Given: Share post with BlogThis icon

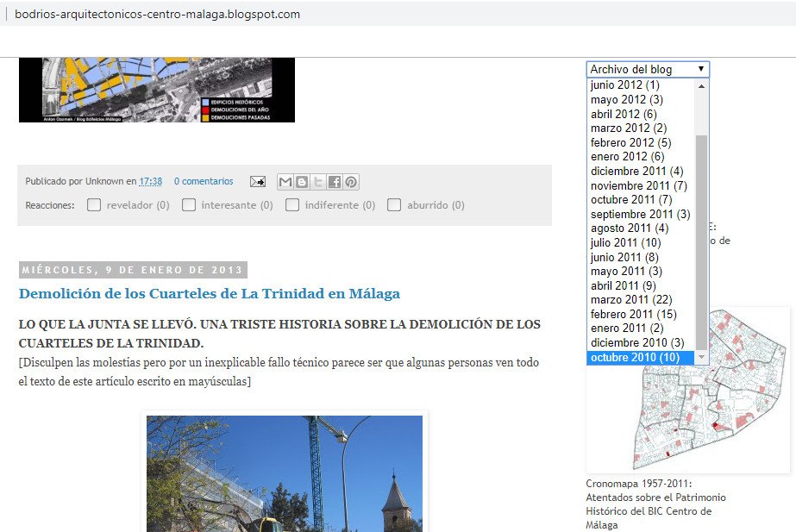Looking at the screenshot, I should pyautogui.click(x=302, y=182).
